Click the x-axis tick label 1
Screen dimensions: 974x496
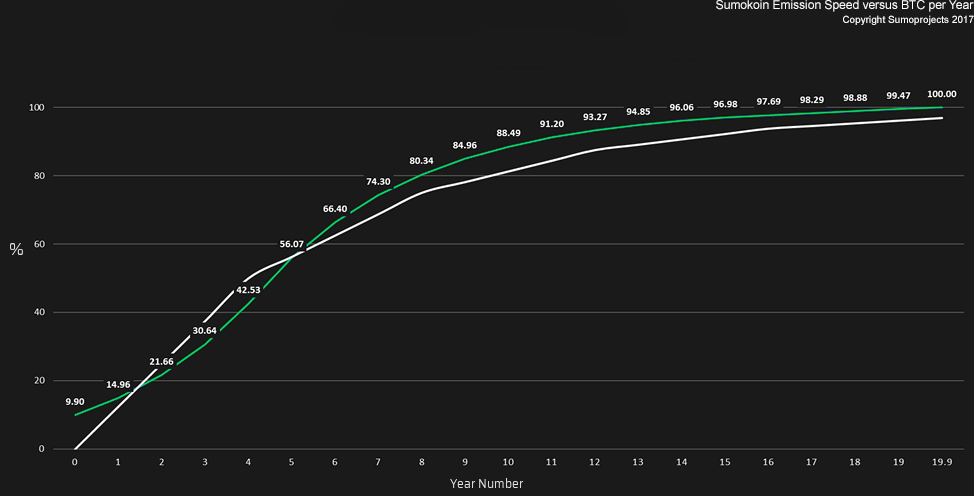click(118, 462)
